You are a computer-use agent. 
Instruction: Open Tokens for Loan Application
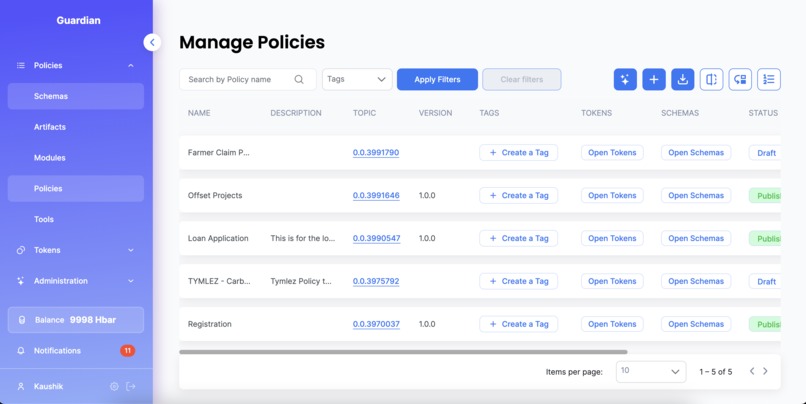[x=612, y=238]
